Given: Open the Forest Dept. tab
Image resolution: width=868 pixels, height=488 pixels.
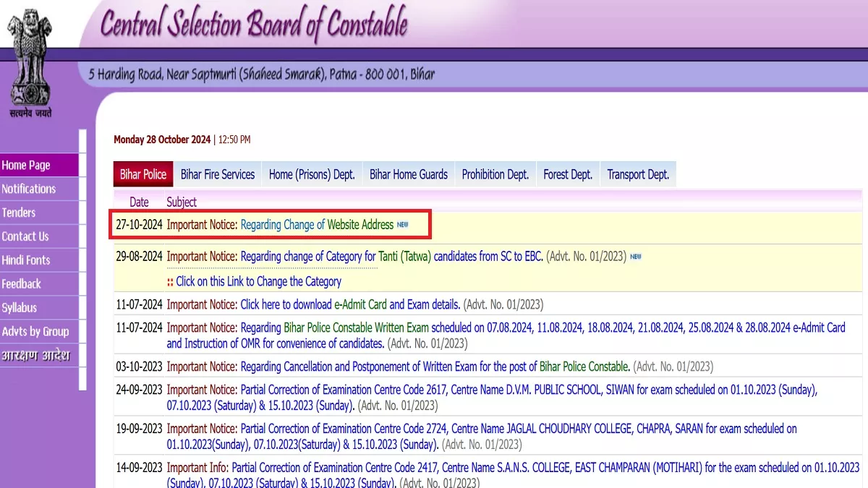Looking at the screenshot, I should coord(568,174).
